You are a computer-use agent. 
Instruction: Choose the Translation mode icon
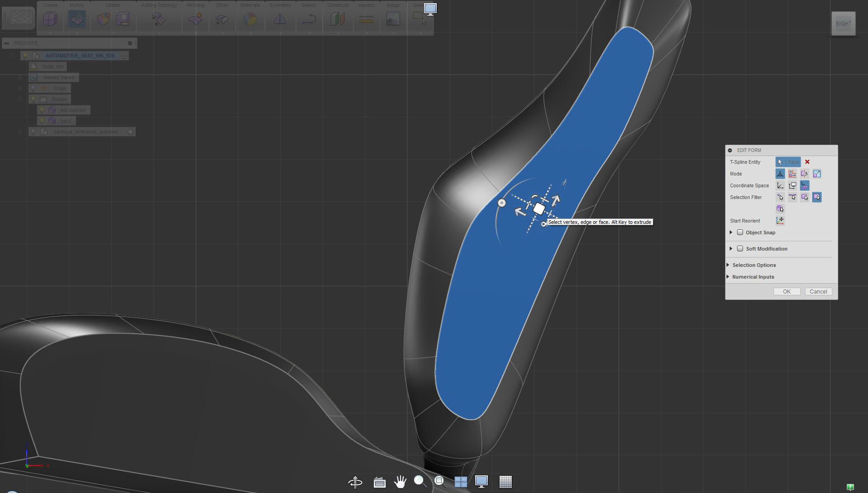coord(793,174)
